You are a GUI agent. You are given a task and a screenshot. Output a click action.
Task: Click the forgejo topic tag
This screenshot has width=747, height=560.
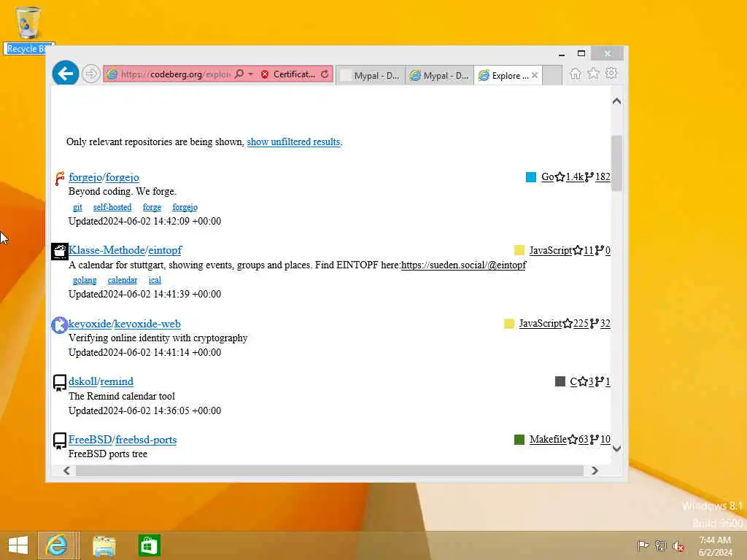(185, 207)
